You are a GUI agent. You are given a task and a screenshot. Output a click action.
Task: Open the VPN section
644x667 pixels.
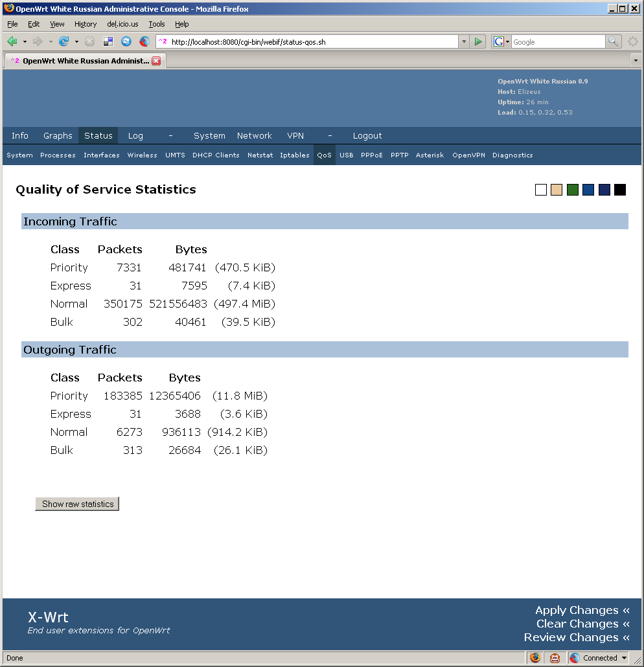[x=295, y=136]
